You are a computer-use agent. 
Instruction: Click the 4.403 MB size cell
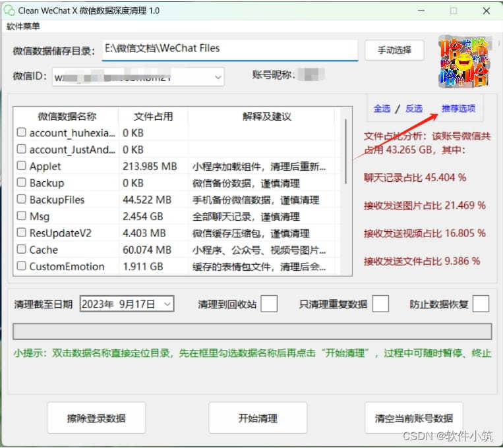144,233
